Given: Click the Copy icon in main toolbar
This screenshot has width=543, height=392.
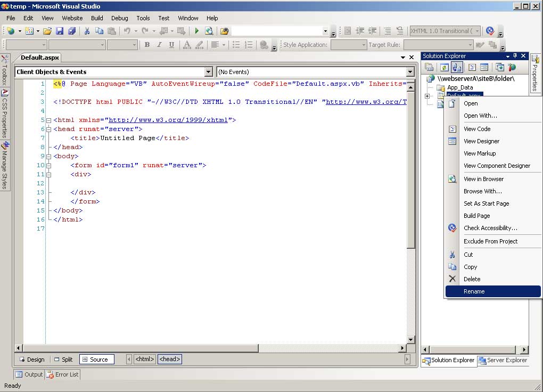Looking at the screenshot, I should [x=99, y=31].
